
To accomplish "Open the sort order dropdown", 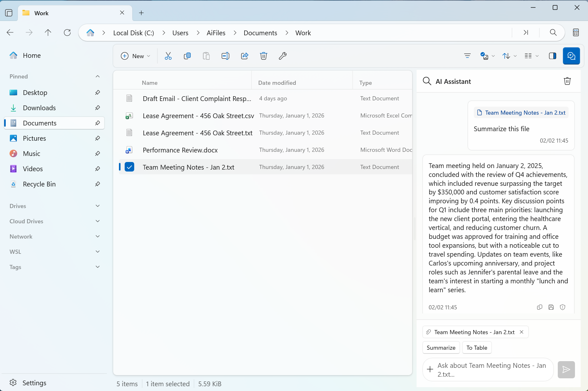I will [x=509, y=56].
